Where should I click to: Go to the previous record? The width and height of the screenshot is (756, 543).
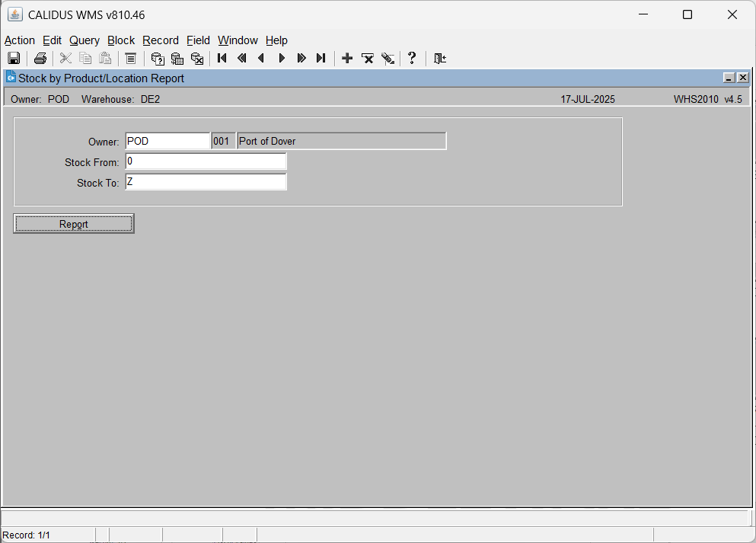[x=261, y=59]
